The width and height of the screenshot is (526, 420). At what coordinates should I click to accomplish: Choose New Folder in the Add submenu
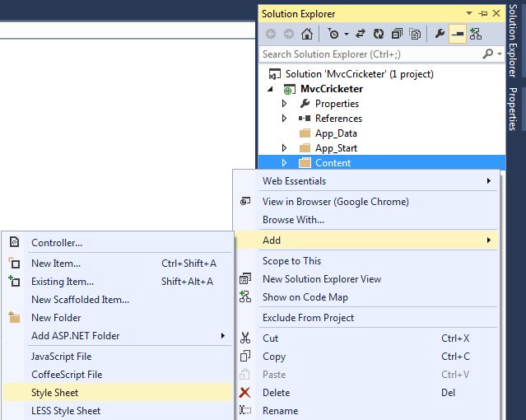[56, 318]
